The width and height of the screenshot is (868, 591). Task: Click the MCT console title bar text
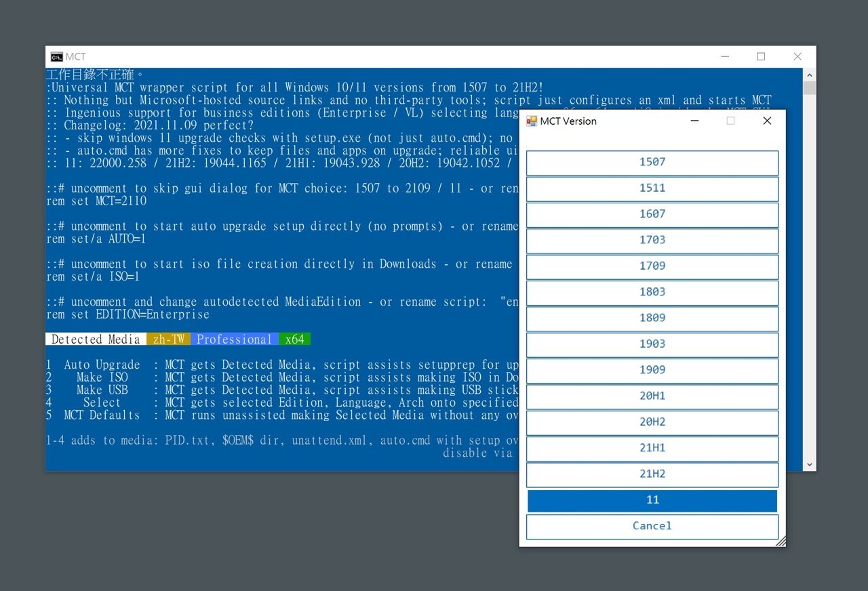(x=76, y=57)
